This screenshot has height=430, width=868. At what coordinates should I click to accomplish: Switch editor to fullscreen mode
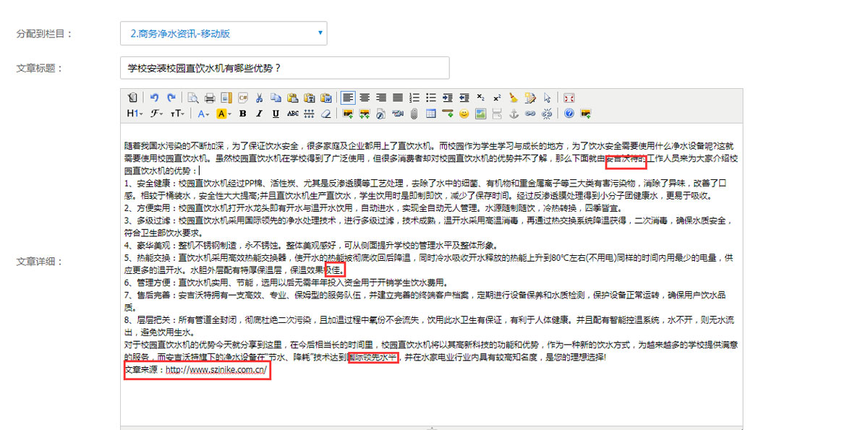click(x=569, y=97)
